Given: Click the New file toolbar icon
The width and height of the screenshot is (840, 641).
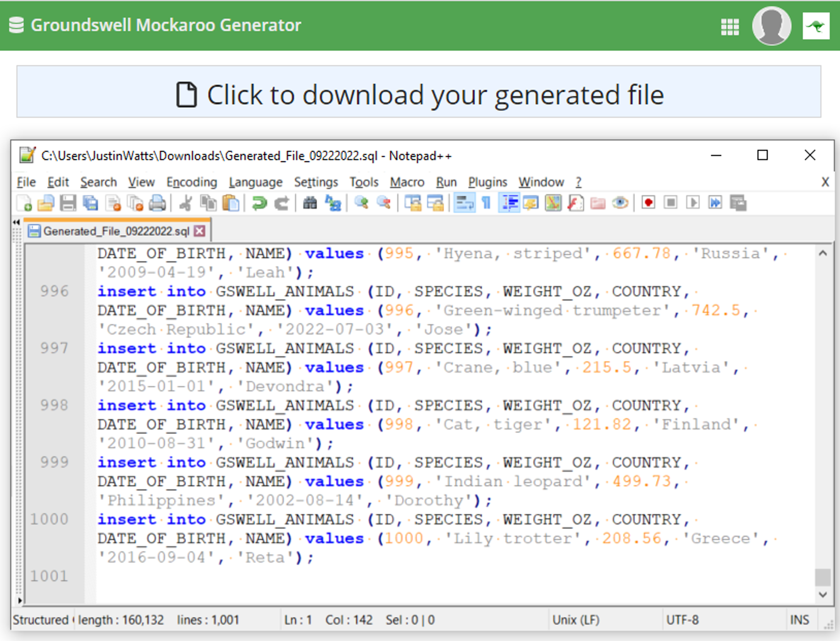Looking at the screenshot, I should click(x=24, y=203).
